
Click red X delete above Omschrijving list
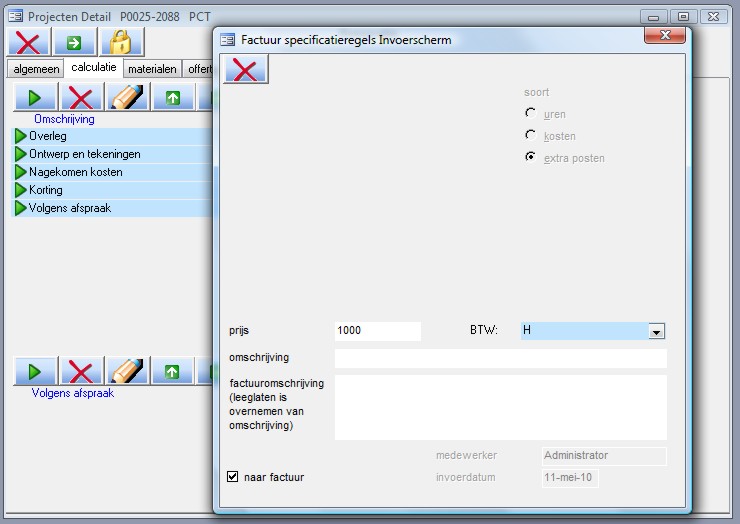pyautogui.click(x=81, y=98)
